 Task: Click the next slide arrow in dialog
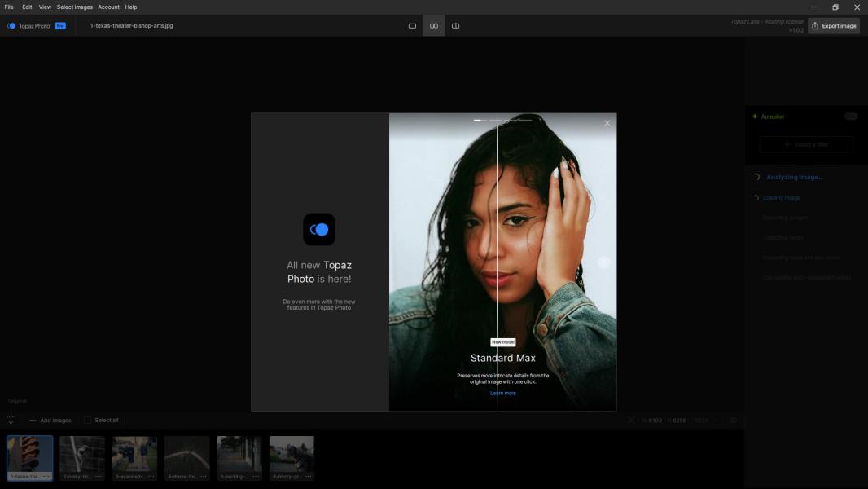pyautogui.click(x=603, y=262)
